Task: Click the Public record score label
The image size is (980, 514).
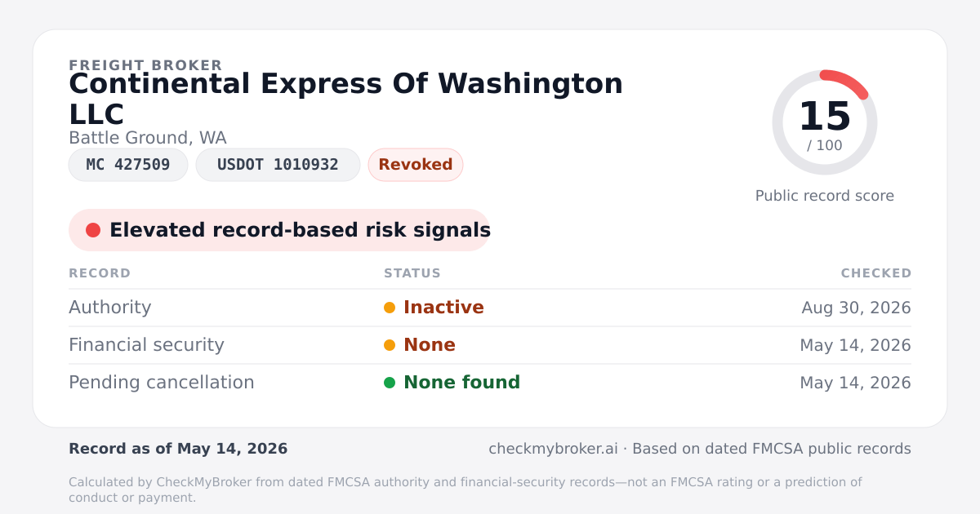Action: click(825, 196)
